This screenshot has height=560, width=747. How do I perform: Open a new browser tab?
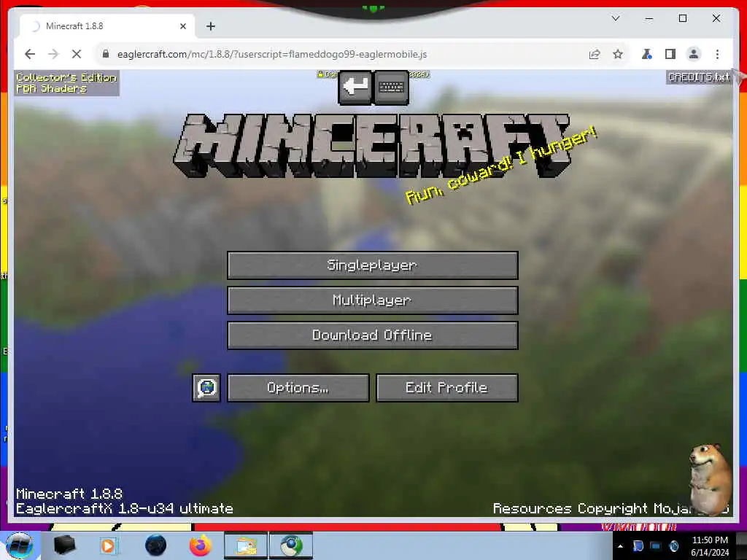pos(211,26)
